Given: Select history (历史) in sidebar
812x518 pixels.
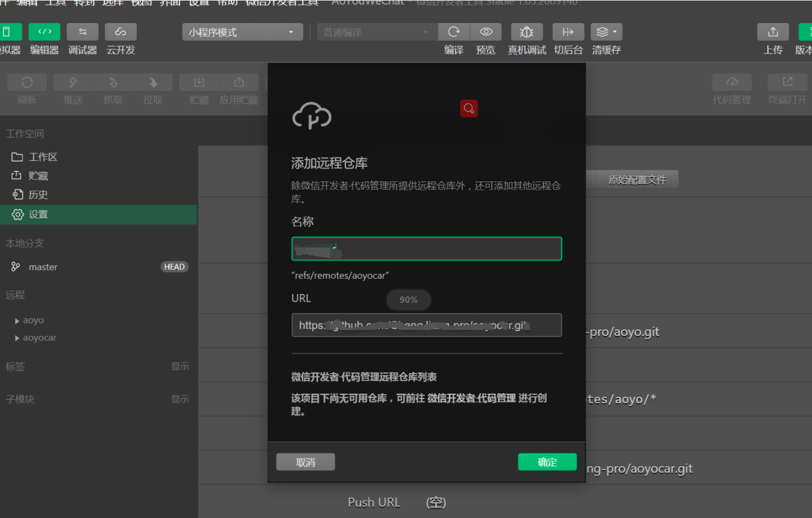Looking at the screenshot, I should pos(98,194).
